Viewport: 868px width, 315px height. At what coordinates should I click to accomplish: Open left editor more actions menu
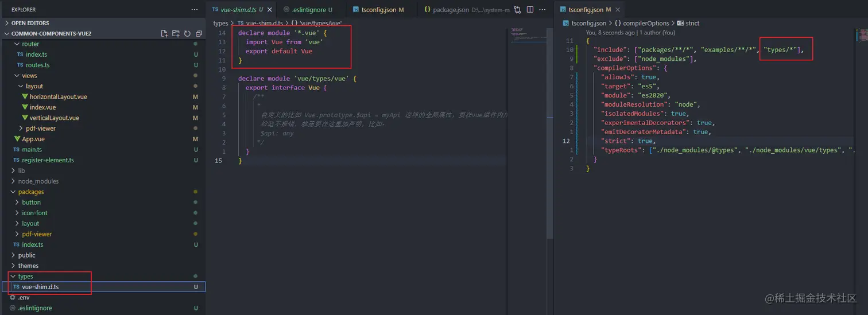point(542,10)
